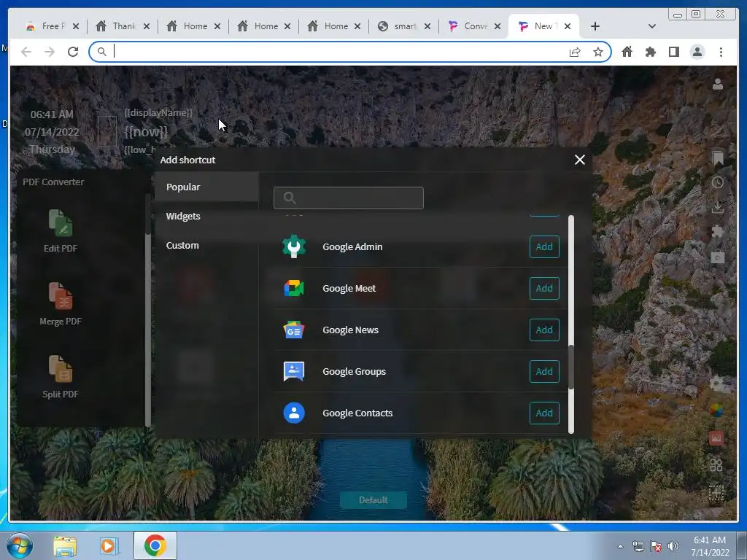Click the Edit PDF icon
Viewport: 747px width, 560px height.
click(61, 223)
